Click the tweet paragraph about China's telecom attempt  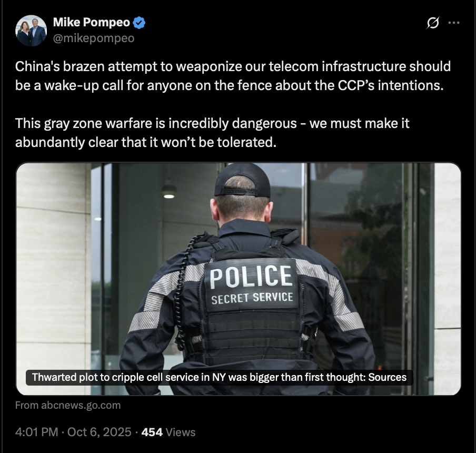click(233, 76)
